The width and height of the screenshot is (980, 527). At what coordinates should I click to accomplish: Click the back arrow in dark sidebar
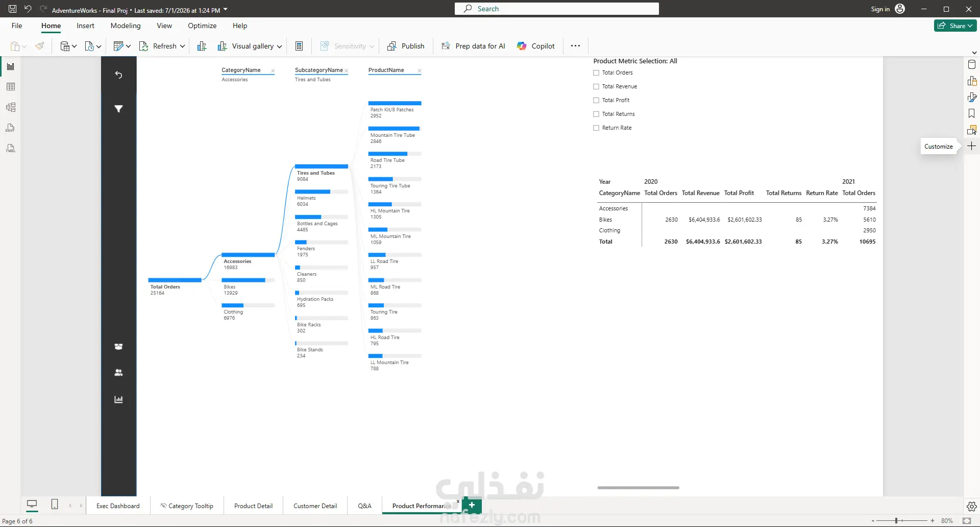118,75
